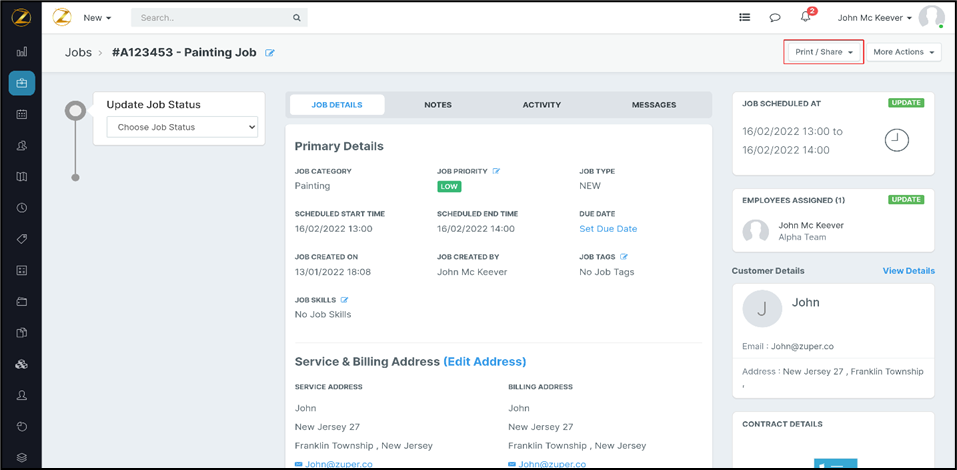
Task: Open the notifications bell icon
Action: coord(805,18)
